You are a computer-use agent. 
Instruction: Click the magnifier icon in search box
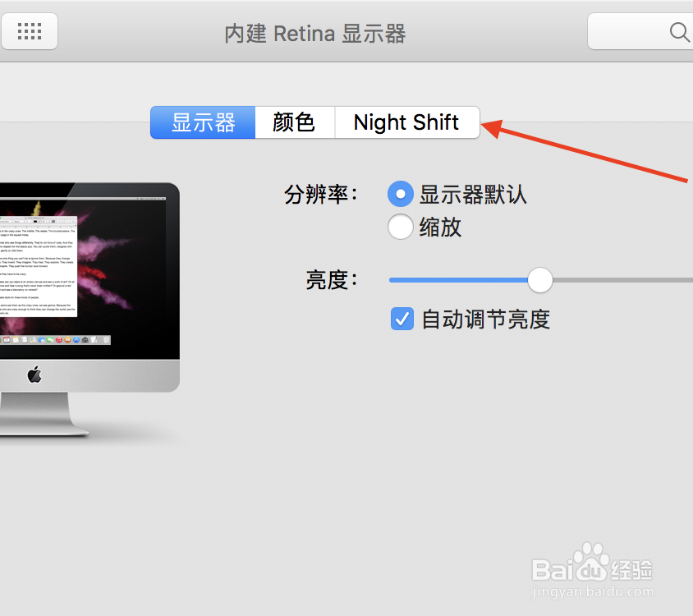tap(679, 32)
